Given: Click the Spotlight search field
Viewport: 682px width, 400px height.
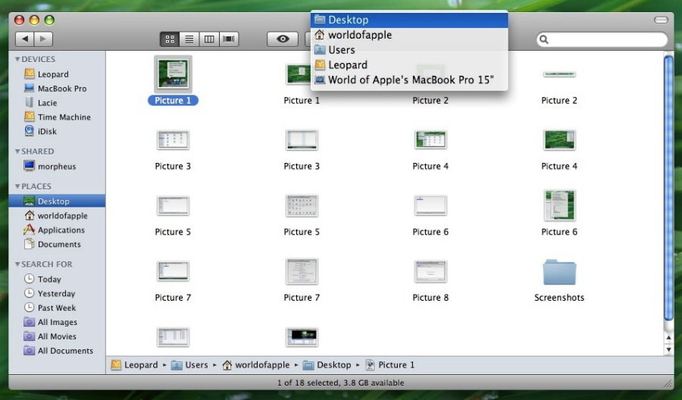Looking at the screenshot, I should (x=602, y=40).
